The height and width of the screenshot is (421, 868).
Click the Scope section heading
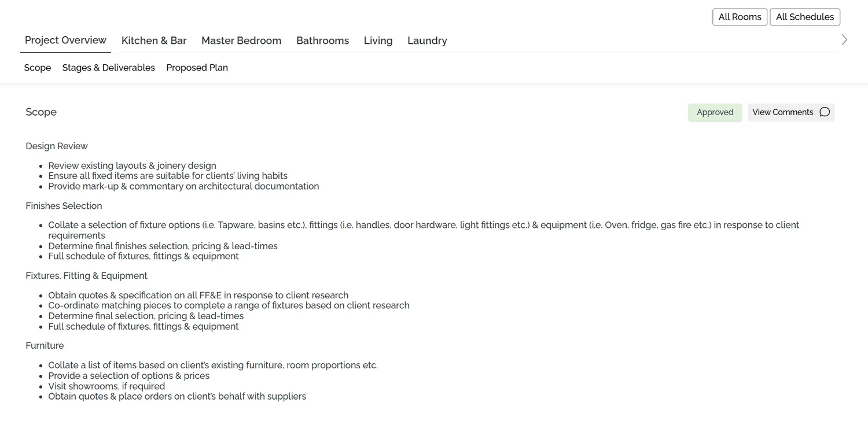click(x=41, y=112)
